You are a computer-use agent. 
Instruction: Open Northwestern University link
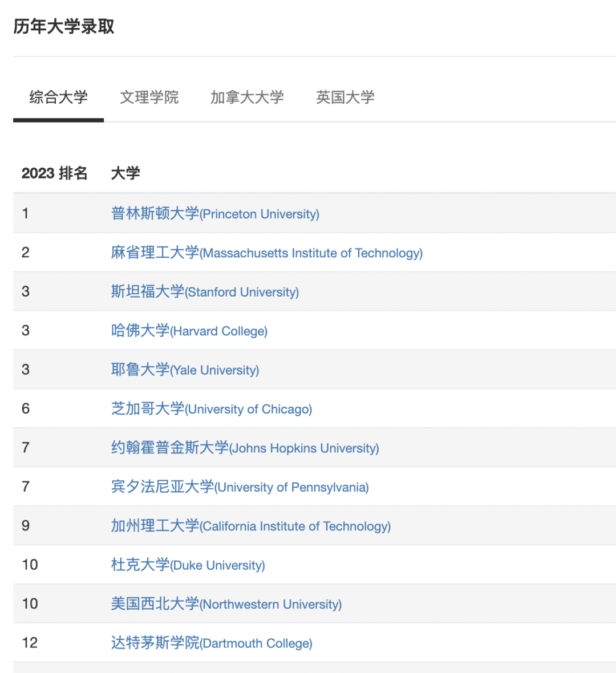coord(226,604)
